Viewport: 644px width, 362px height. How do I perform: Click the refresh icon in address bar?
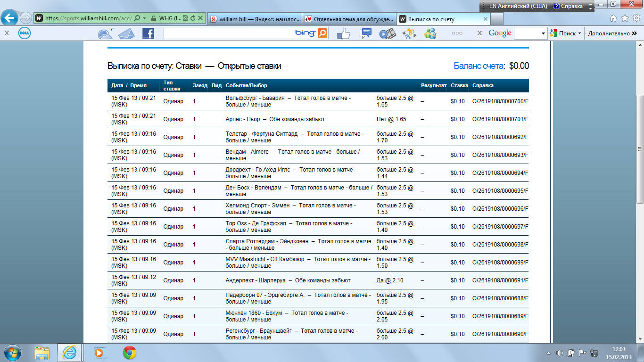pyautogui.click(x=192, y=18)
